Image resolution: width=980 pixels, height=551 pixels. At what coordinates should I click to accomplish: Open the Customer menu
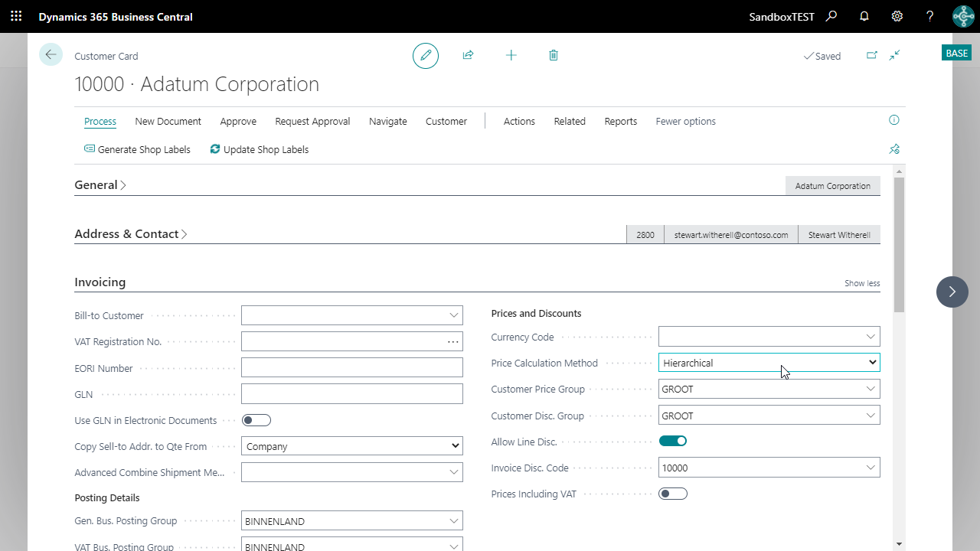[446, 121]
